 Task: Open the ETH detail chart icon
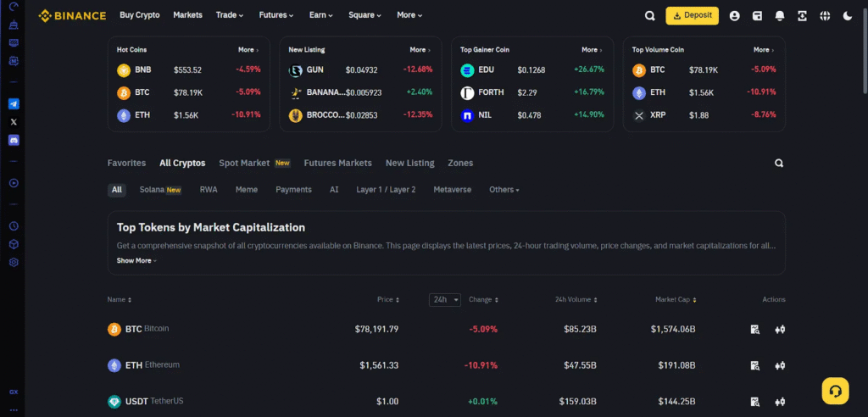click(x=754, y=365)
